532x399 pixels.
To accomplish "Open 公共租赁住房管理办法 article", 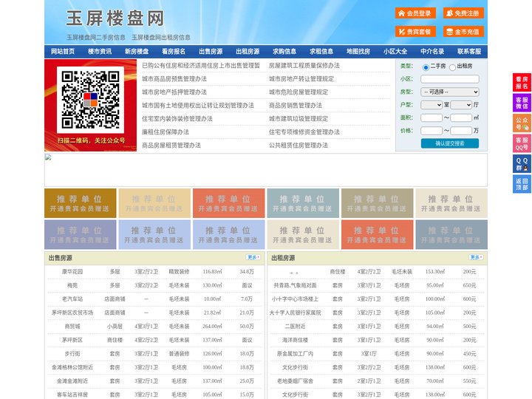I will point(299,146).
